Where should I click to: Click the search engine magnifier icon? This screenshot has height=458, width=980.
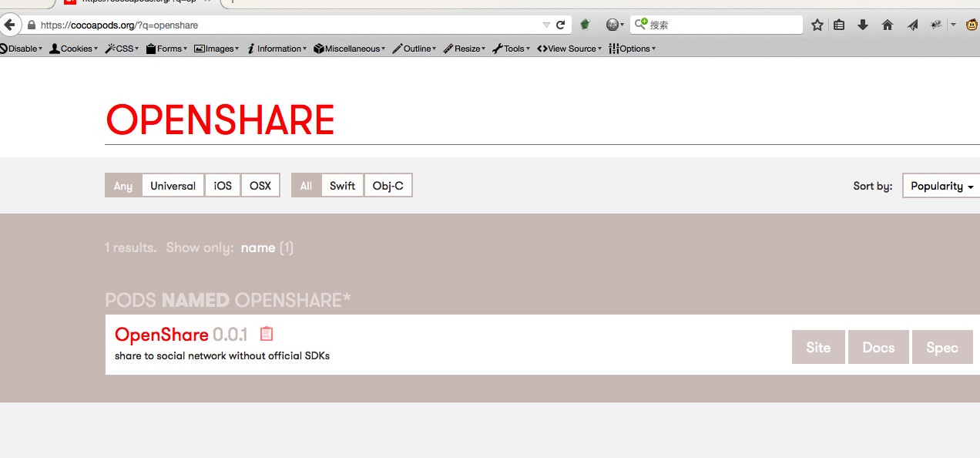click(640, 25)
